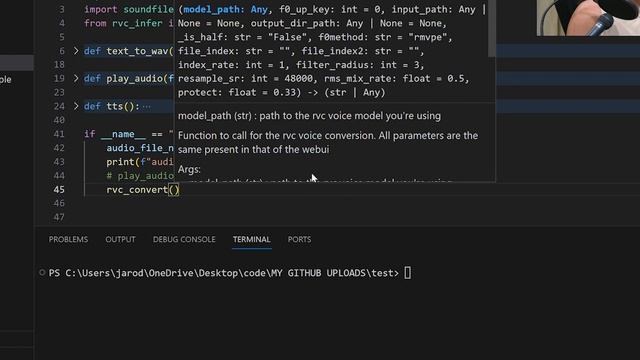Click line number 46 in gutter
The image size is (640, 360).
click(x=59, y=203)
